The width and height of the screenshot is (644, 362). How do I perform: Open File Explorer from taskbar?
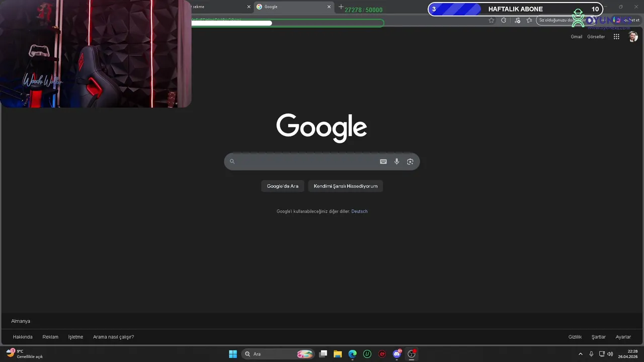[338, 354]
